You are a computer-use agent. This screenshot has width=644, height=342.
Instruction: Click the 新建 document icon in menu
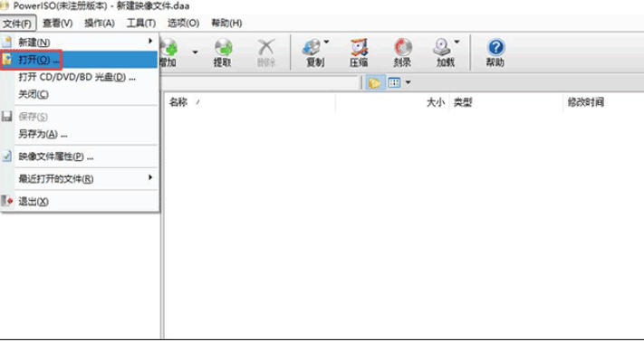(x=7, y=42)
